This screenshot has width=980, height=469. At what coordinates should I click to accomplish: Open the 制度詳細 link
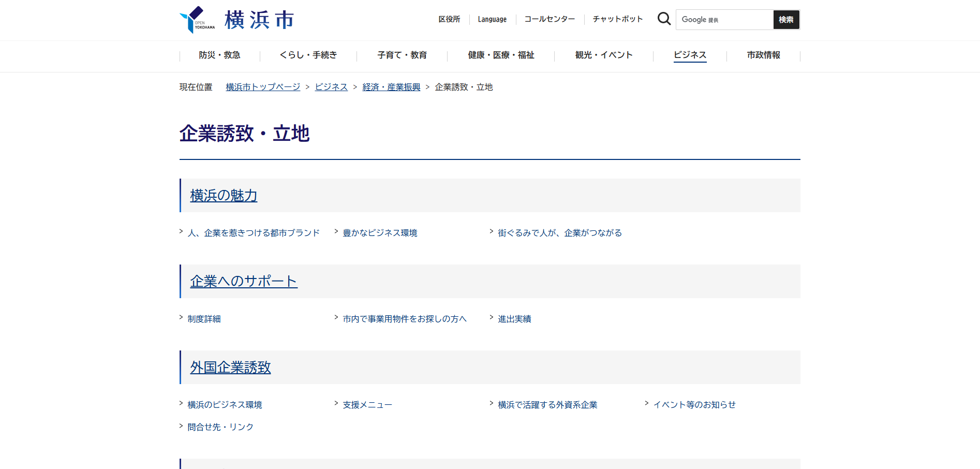click(x=204, y=319)
